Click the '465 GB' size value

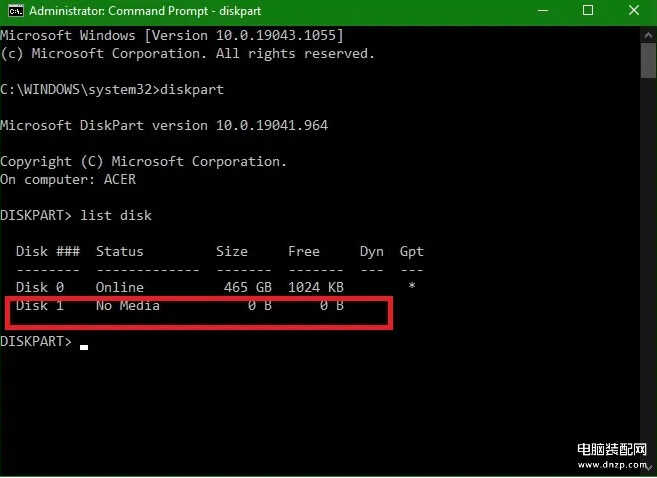point(248,287)
